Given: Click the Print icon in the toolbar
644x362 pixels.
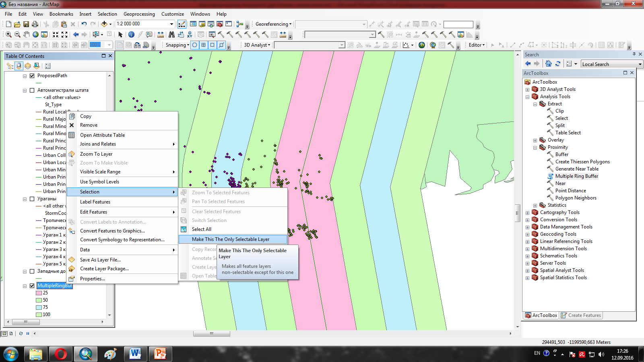Looking at the screenshot, I should click(x=35, y=24).
